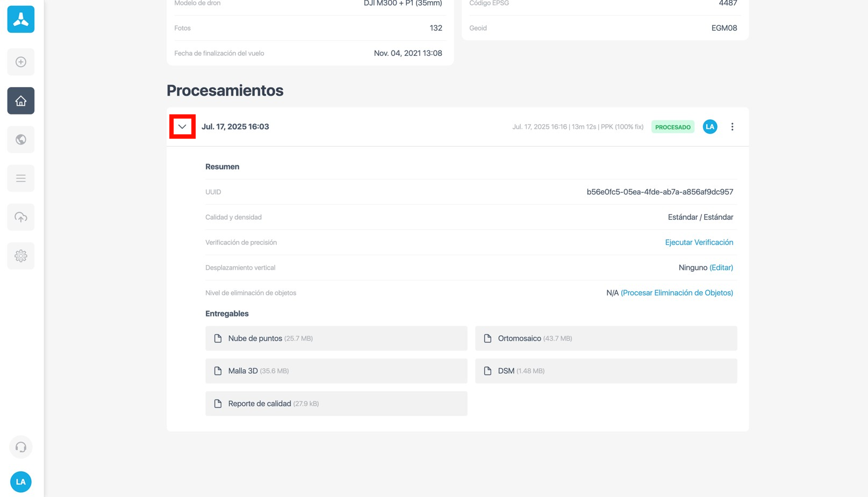The image size is (868, 497).
Task: Click the Editar vertical displacement link
Action: 721,268
